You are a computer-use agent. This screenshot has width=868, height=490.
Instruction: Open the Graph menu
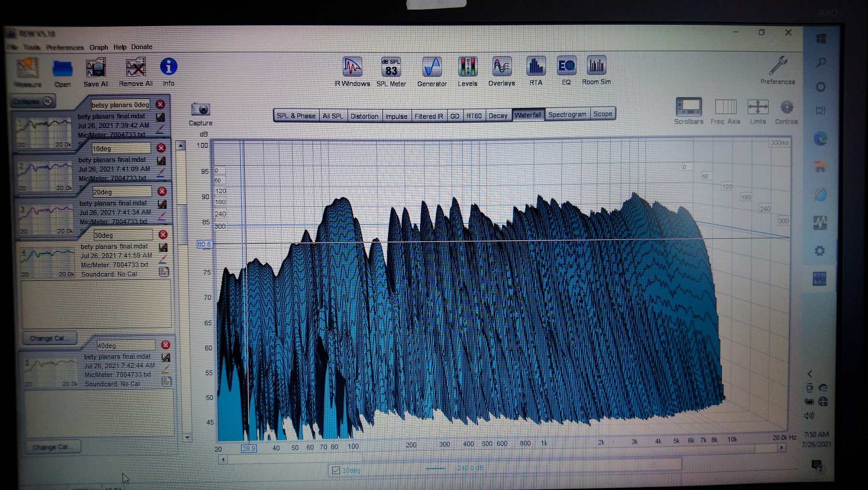click(99, 47)
